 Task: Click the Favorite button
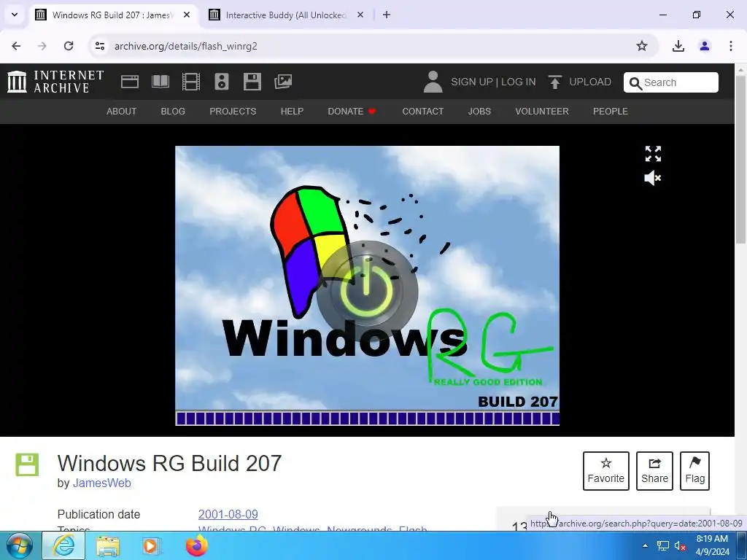coord(606,471)
